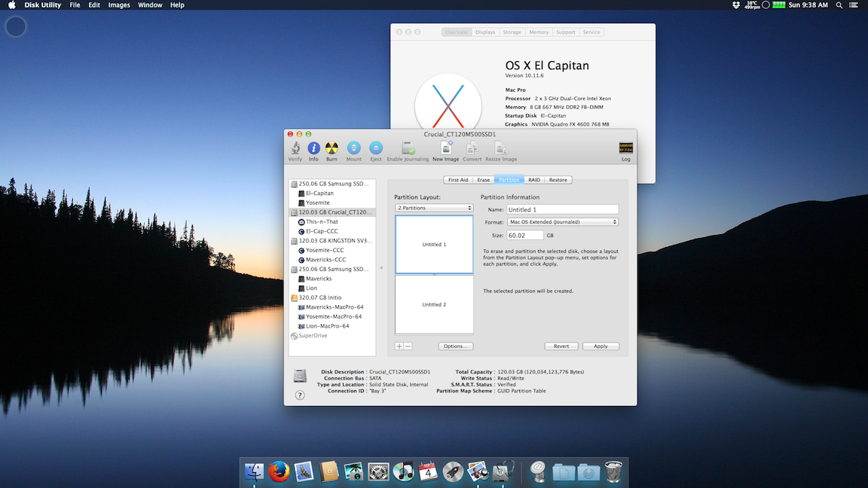Open disk Info from the toolbar
The height and width of the screenshot is (488, 868).
[x=313, y=148]
